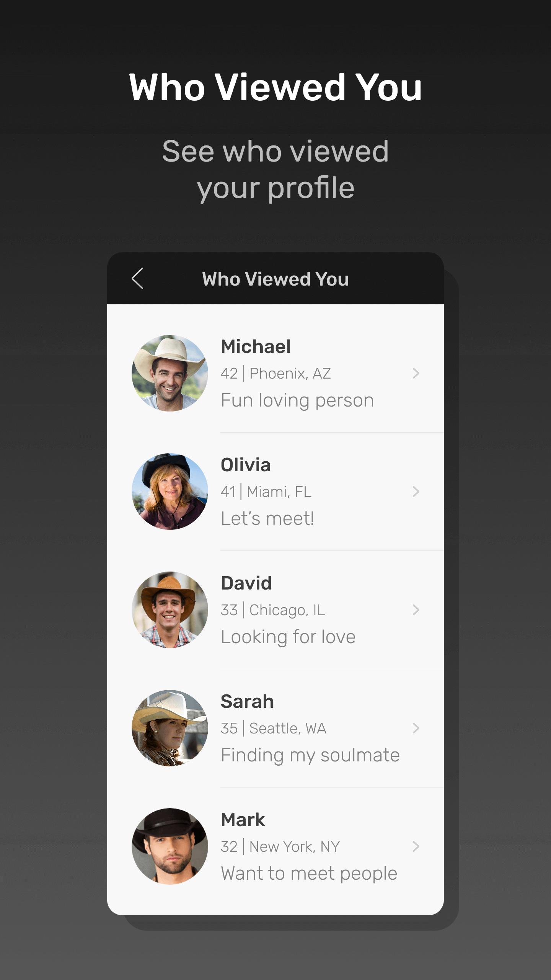Select Sarah's circular photo
Screen dimensions: 551x980
click(170, 728)
